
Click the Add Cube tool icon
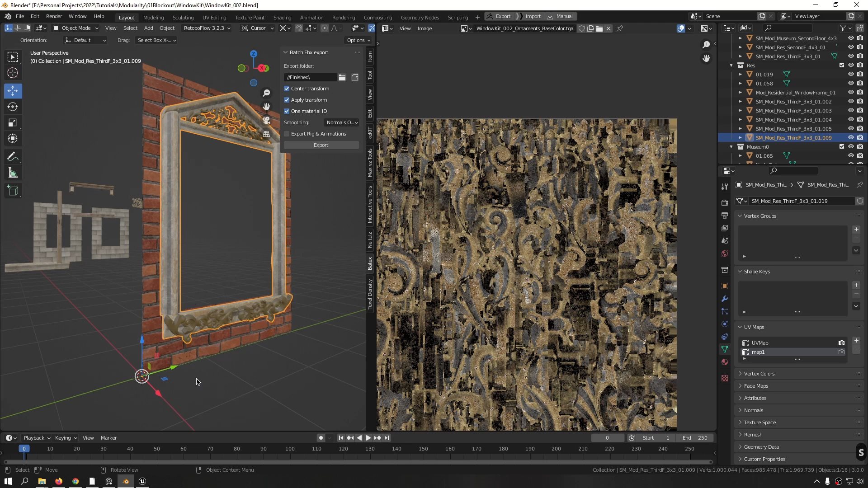[13, 191]
